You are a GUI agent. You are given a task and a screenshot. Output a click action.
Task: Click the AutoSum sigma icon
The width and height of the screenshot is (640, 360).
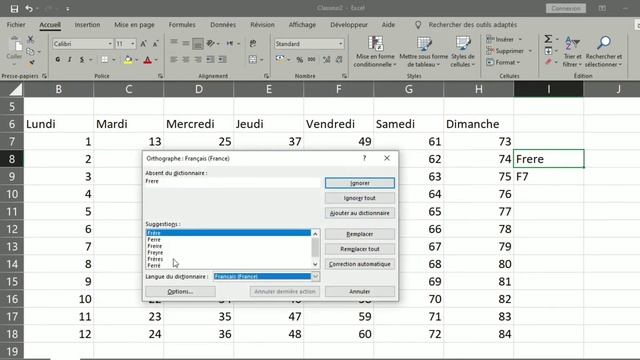(548, 39)
